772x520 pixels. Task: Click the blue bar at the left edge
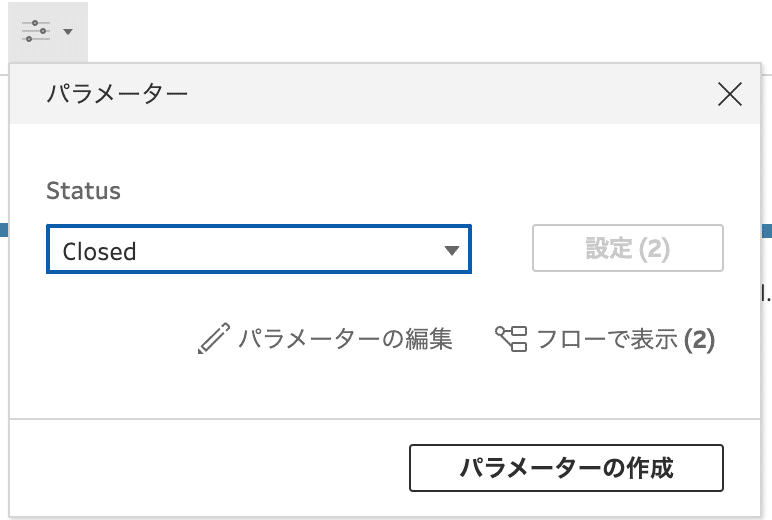(4, 230)
